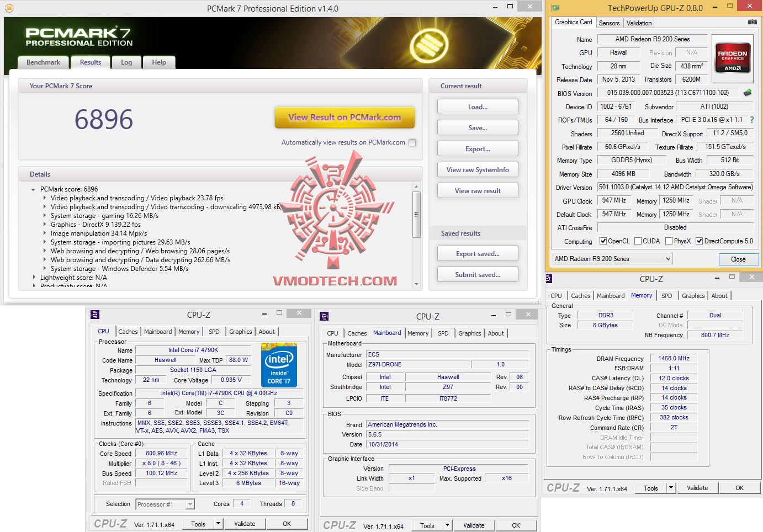Click the PCMark score value 6896
Screen dimensions: 763x532
(104, 119)
